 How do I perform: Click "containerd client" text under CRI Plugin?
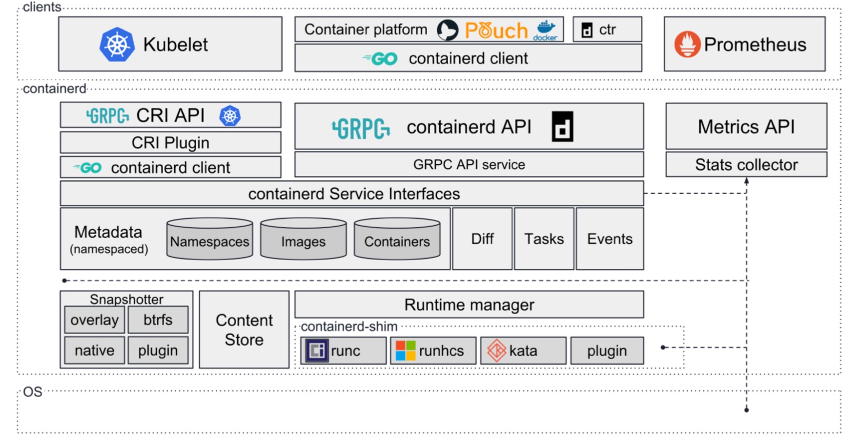coord(170,167)
